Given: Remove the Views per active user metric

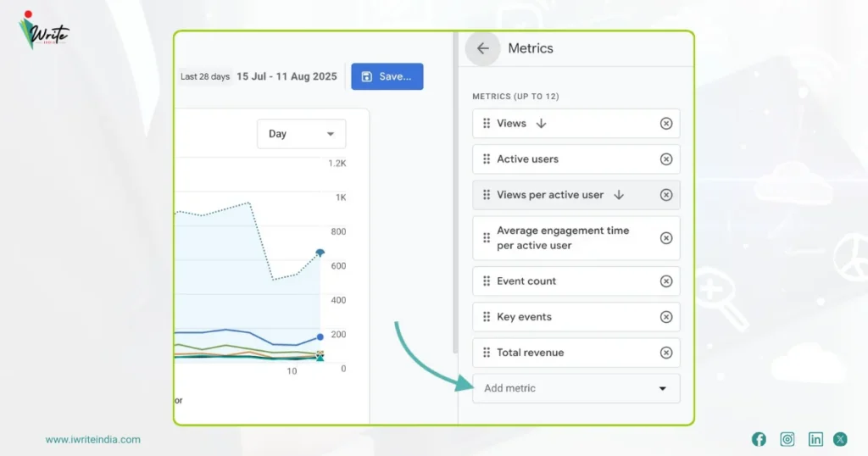Looking at the screenshot, I should (x=666, y=195).
